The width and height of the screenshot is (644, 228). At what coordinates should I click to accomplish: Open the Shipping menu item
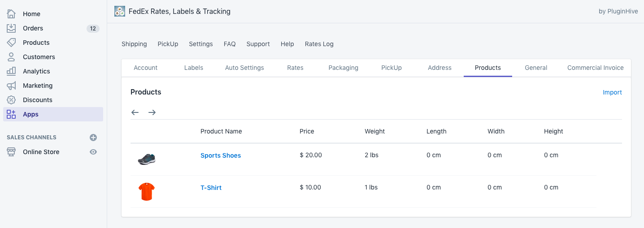click(134, 44)
